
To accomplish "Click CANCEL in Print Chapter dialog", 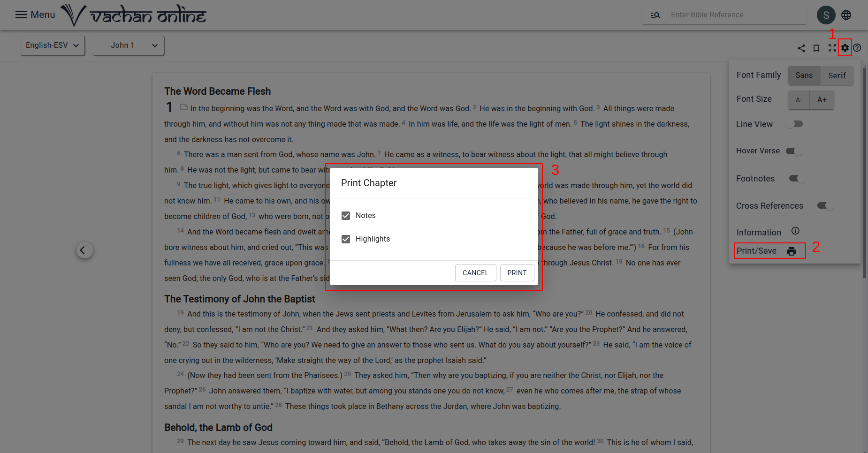I will point(475,273).
